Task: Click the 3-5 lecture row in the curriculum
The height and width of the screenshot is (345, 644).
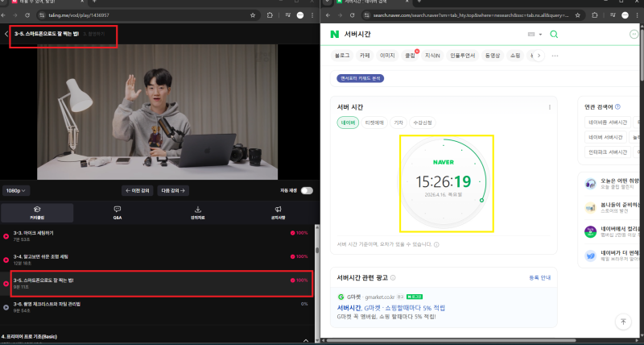Action: pyautogui.click(x=156, y=283)
